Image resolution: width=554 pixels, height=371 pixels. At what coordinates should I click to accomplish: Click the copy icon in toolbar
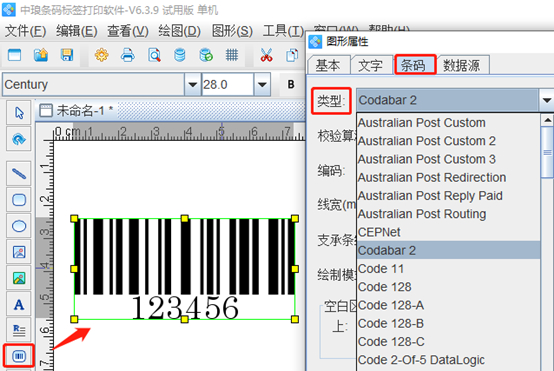(292, 55)
